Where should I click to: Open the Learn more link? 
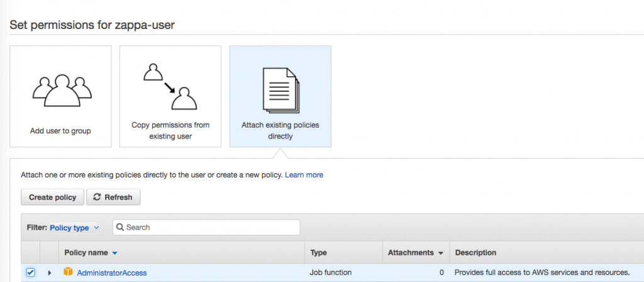click(x=304, y=175)
